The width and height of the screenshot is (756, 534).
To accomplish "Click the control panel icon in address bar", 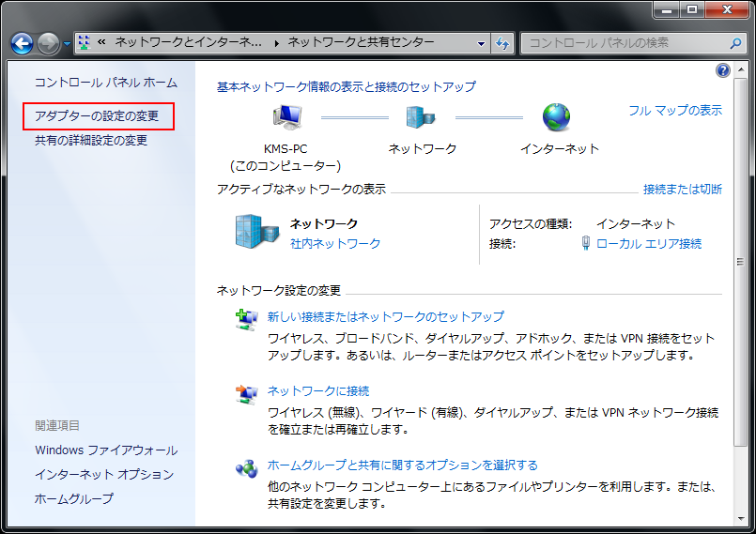I will [85, 43].
